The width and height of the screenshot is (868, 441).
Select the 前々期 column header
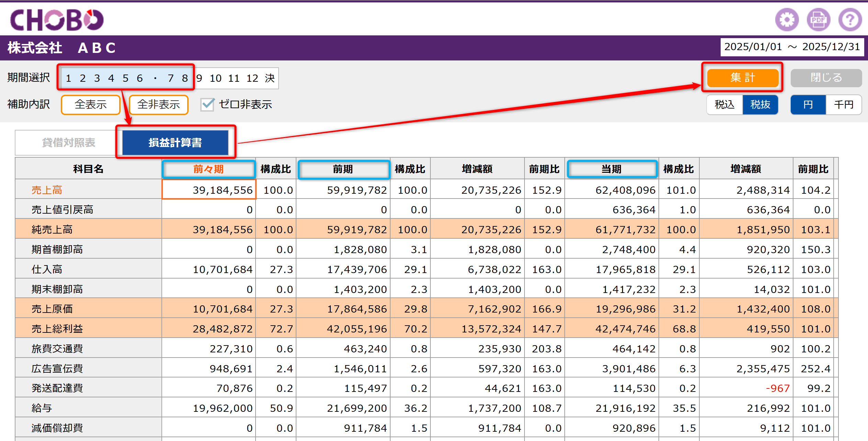coord(208,169)
